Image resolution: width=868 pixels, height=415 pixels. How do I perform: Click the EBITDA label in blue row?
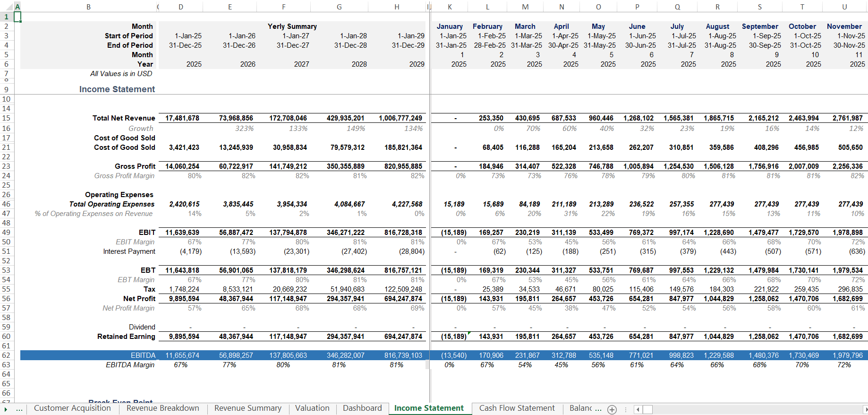[x=143, y=355]
